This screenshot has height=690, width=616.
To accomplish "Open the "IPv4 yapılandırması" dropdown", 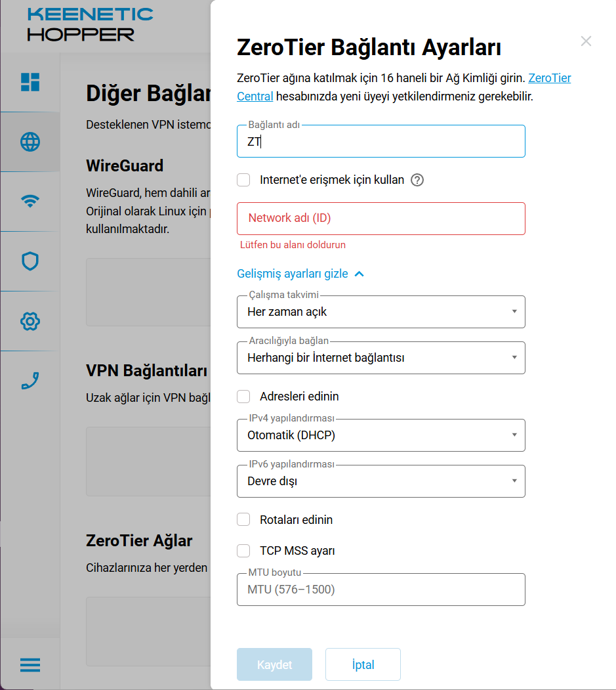I will click(x=380, y=435).
